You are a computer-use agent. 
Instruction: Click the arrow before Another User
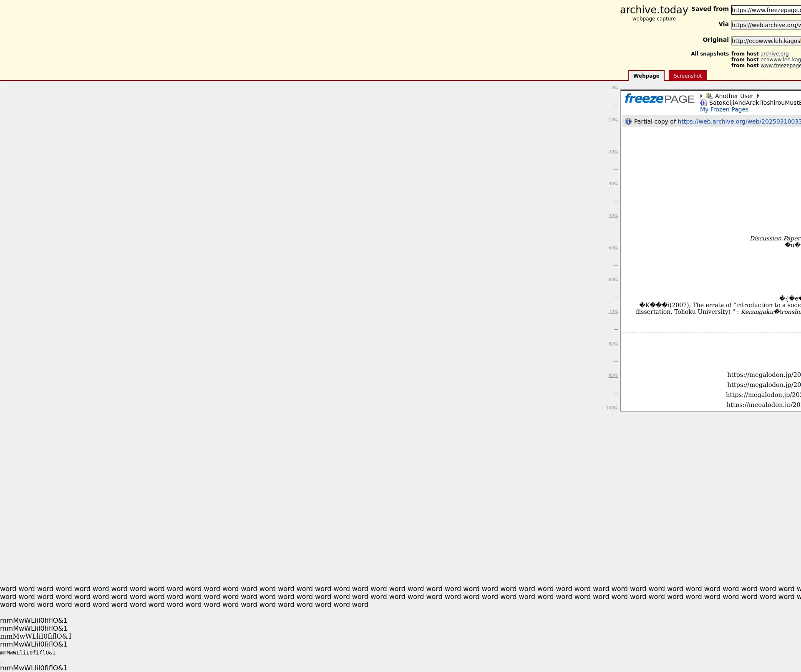coord(701,96)
